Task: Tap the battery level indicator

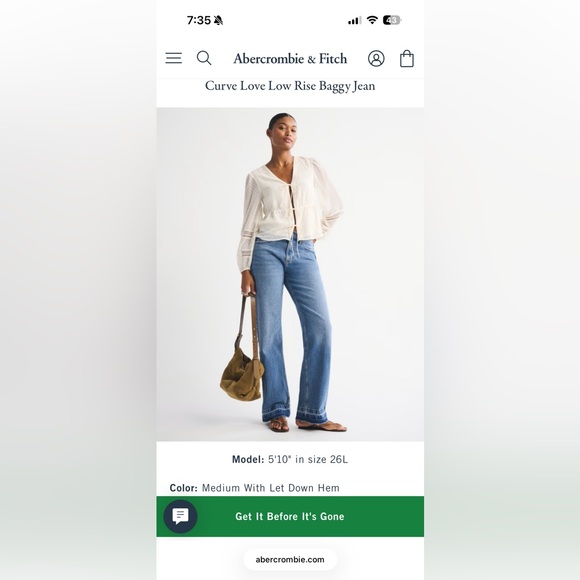Action: click(x=392, y=20)
